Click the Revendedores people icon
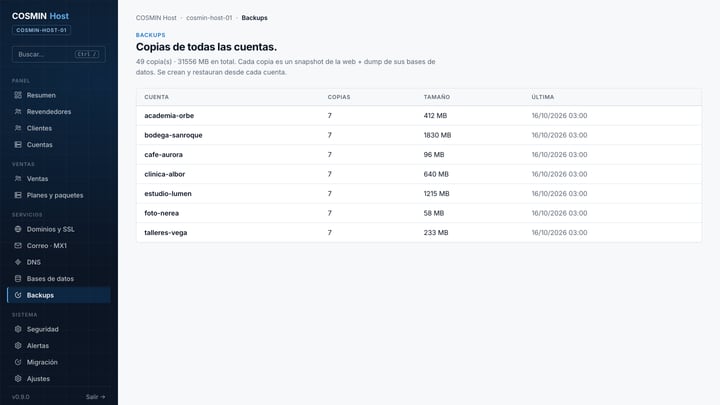This screenshot has width=720, height=405. (18, 112)
